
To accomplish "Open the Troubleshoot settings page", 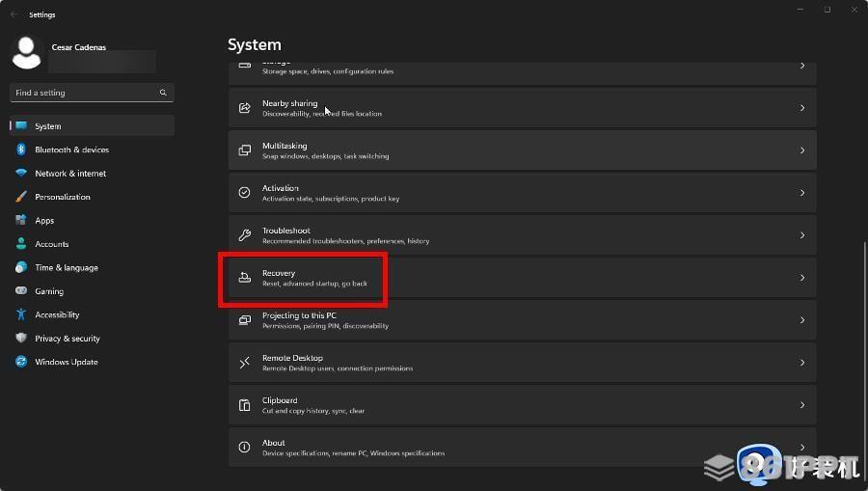I will 522,235.
